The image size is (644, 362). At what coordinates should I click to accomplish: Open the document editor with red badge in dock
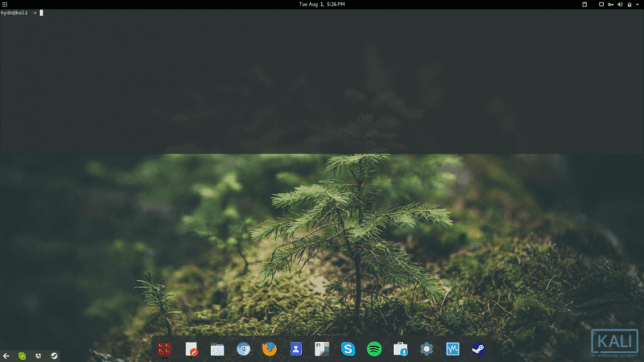[x=191, y=349]
